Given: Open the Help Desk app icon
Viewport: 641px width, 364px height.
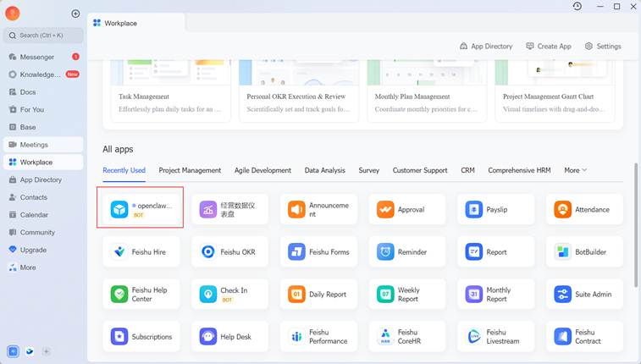Looking at the screenshot, I should pyautogui.click(x=208, y=337).
